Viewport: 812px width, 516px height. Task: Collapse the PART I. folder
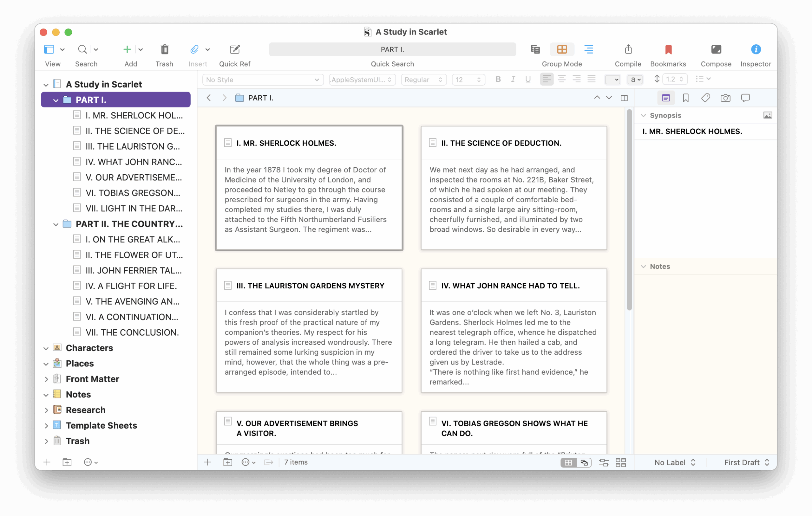pos(56,100)
